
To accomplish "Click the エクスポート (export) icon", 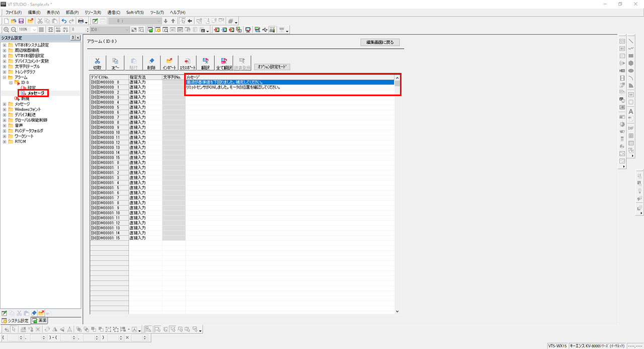I will (188, 63).
